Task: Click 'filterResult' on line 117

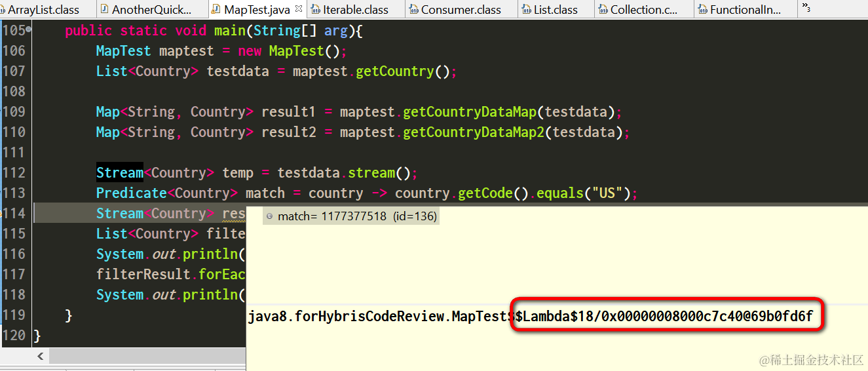Action: [x=143, y=274]
